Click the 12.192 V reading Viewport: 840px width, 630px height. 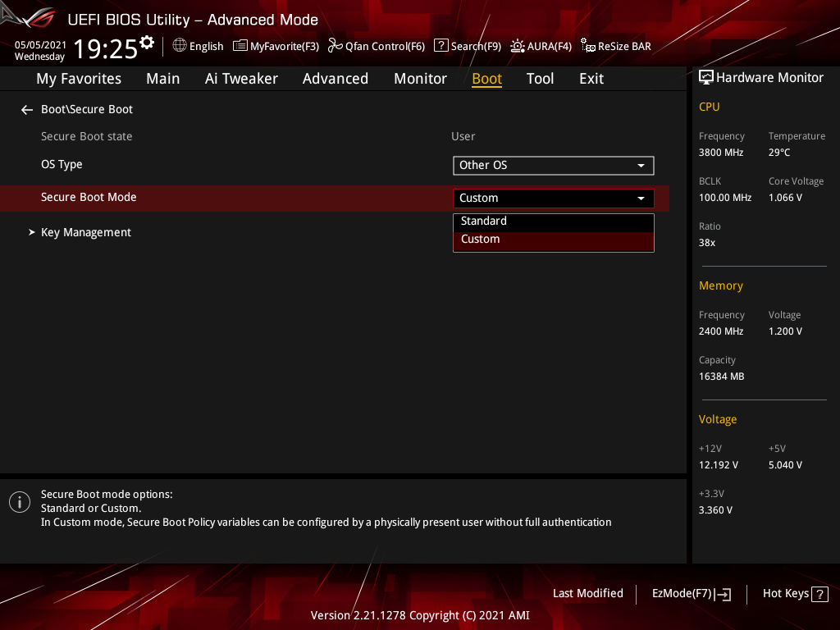tap(718, 465)
